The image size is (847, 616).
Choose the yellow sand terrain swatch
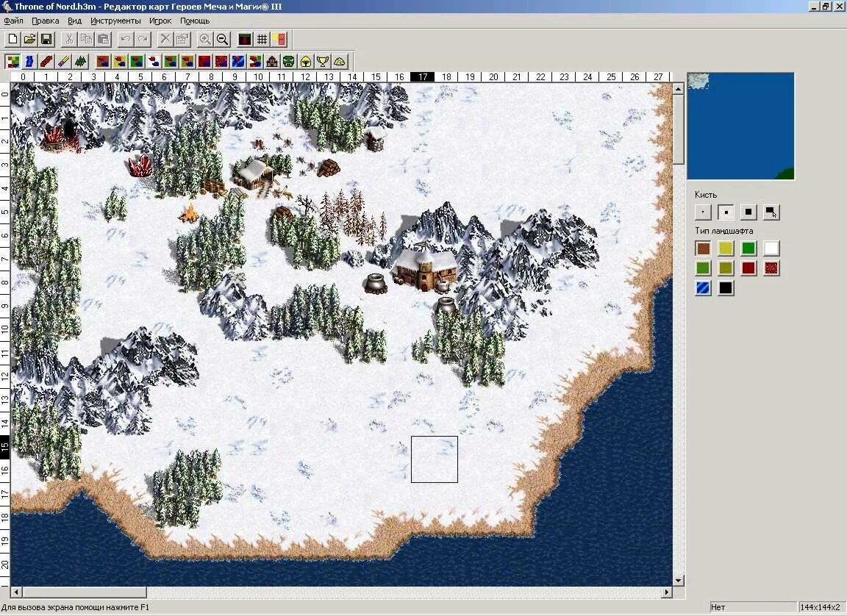726,248
